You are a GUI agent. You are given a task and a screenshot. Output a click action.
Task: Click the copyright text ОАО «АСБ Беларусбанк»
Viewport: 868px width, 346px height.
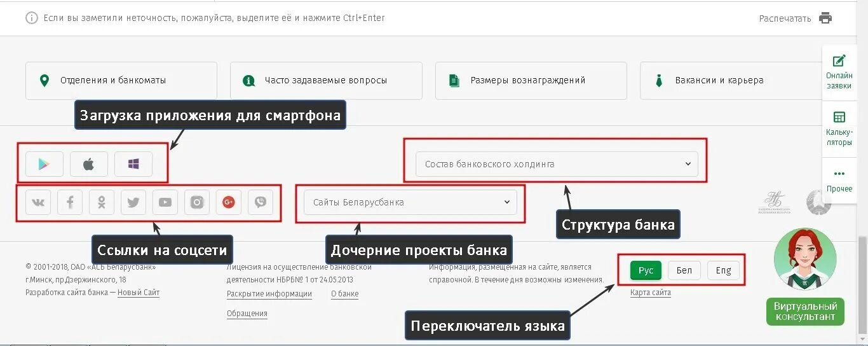113,267
